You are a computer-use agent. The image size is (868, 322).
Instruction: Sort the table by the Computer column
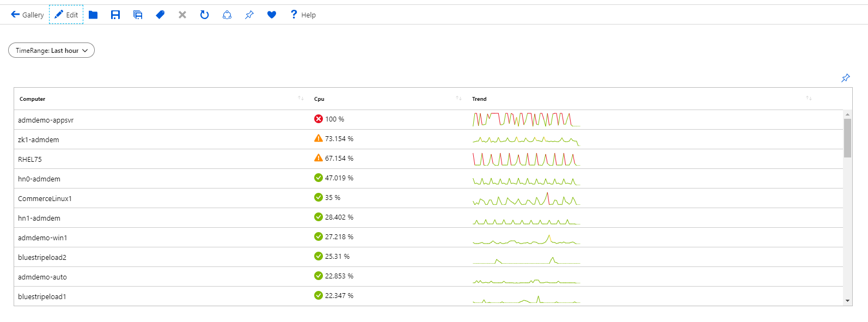[301, 99]
